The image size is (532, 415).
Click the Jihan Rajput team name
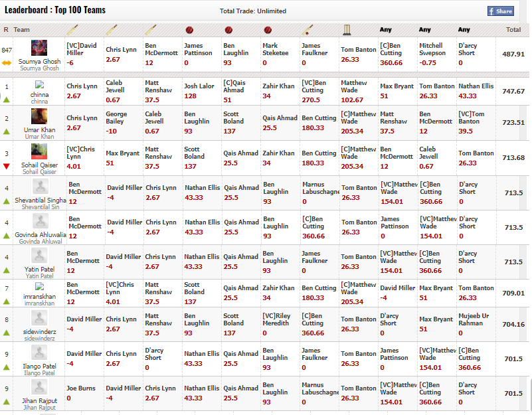[39, 401]
